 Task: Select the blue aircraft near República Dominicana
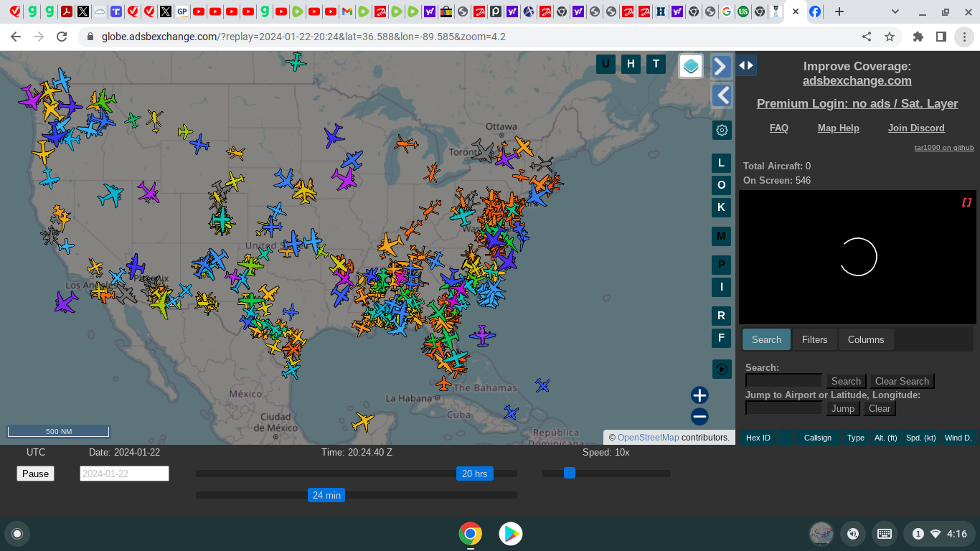coord(511,413)
